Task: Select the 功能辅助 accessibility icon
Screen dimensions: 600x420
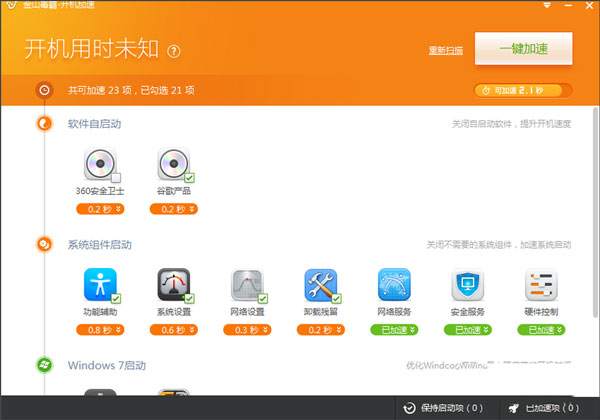Action: (x=100, y=285)
